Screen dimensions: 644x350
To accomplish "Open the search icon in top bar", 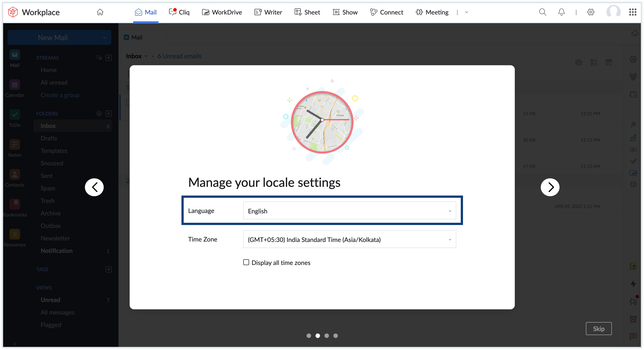I will tap(542, 12).
